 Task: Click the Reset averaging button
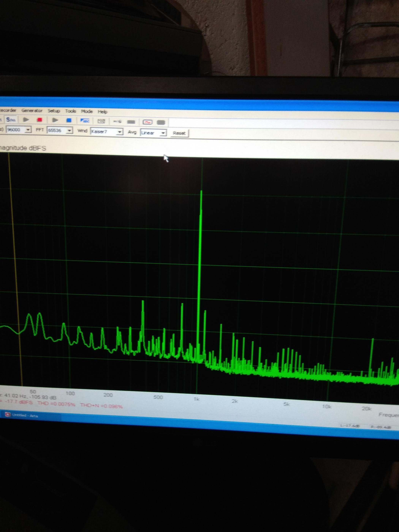(x=179, y=133)
